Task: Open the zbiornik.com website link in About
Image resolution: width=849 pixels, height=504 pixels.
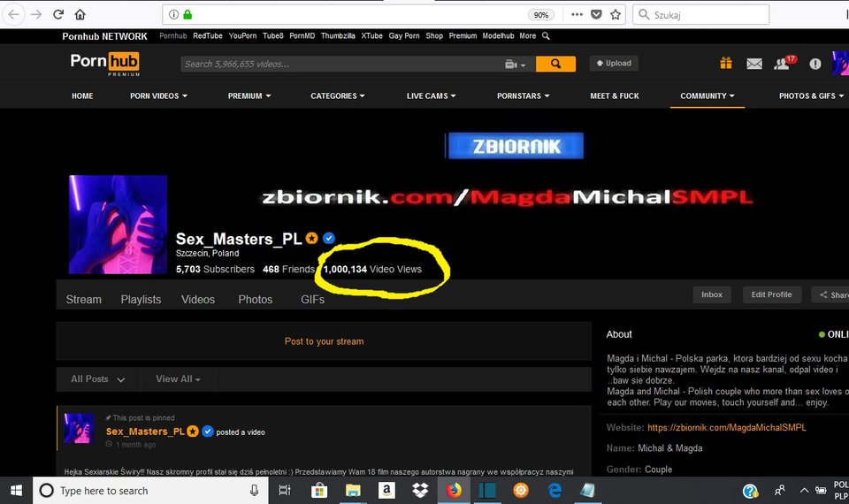Action: click(727, 428)
